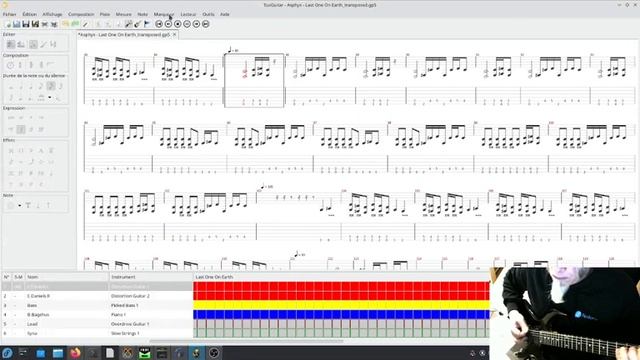
Task: Toggle the last icon in Effets first row
Action: tap(51, 151)
